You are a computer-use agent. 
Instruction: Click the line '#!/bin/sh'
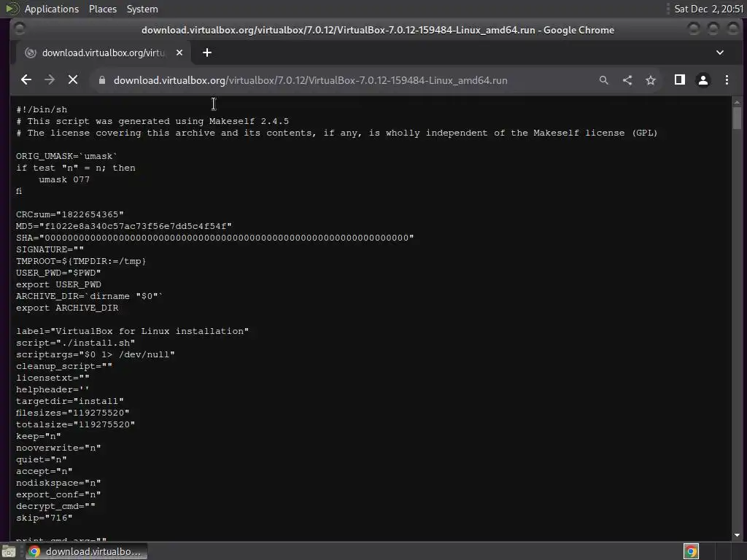pyautogui.click(x=42, y=109)
